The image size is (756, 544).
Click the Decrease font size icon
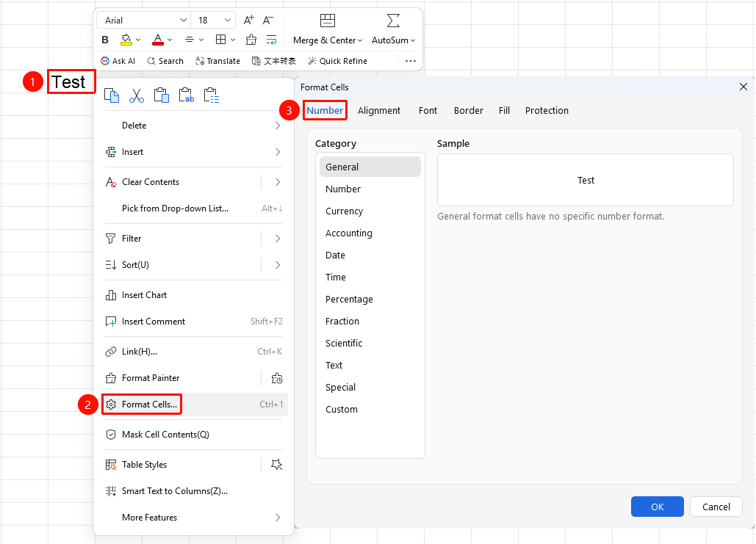click(x=267, y=21)
